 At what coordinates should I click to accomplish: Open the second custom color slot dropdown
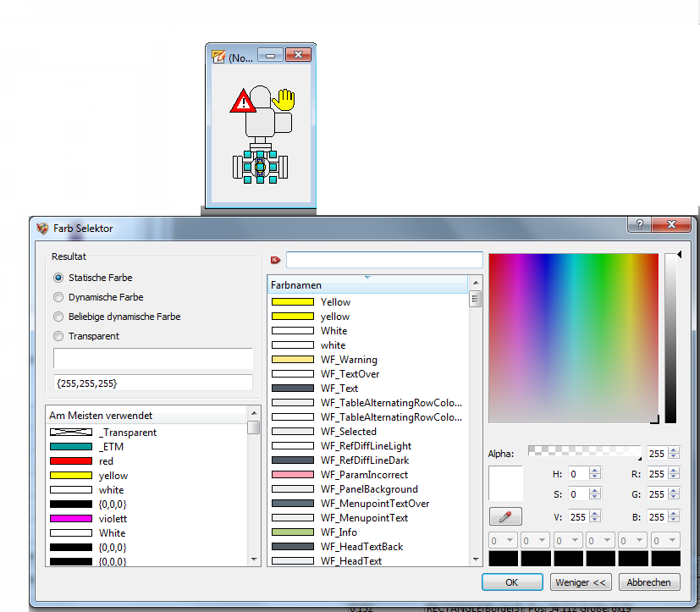536,541
